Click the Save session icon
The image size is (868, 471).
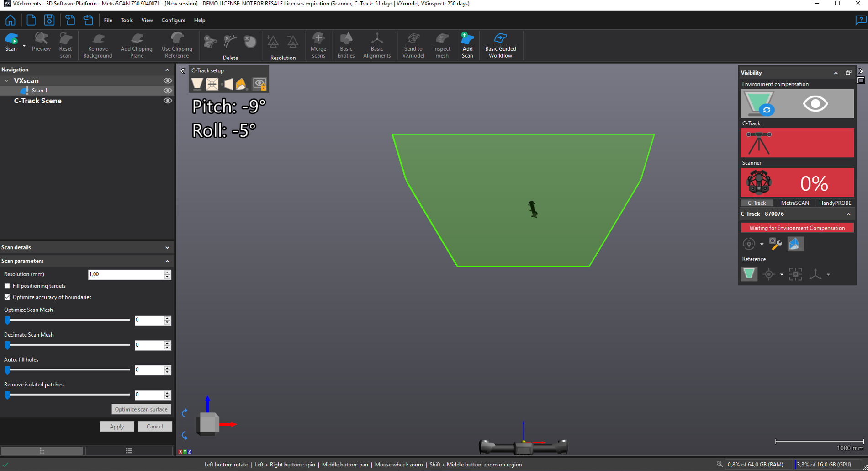pyautogui.click(x=49, y=20)
